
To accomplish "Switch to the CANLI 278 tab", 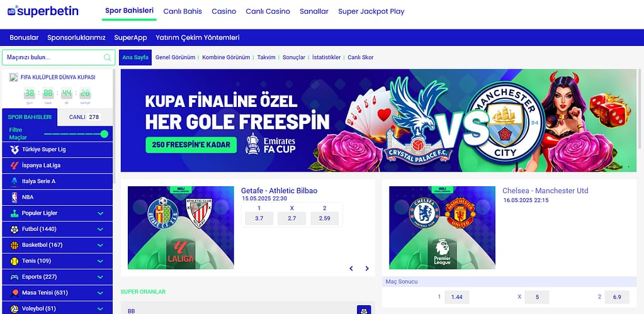I will tap(84, 117).
